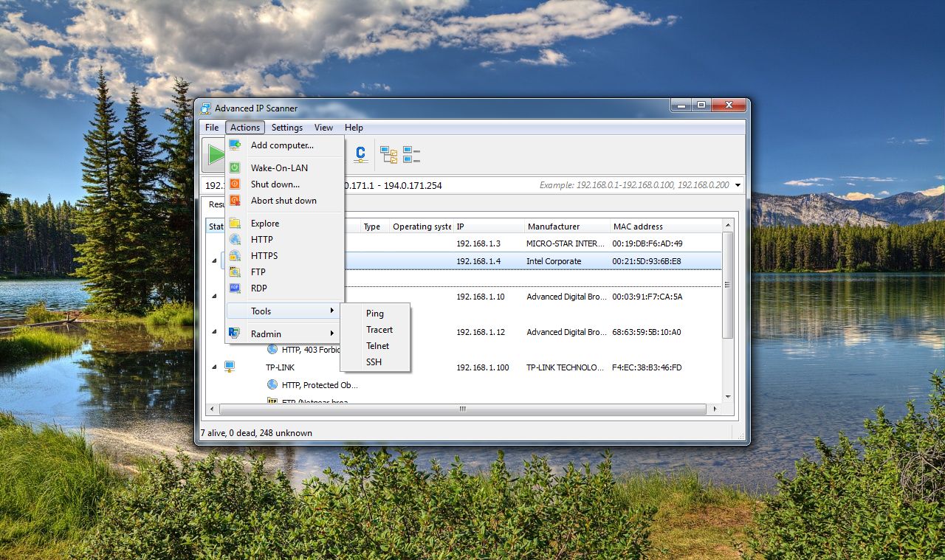The width and height of the screenshot is (945, 560).
Task: Click globe icon beside HTTP, Protected Ob
Action: coord(272,384)
